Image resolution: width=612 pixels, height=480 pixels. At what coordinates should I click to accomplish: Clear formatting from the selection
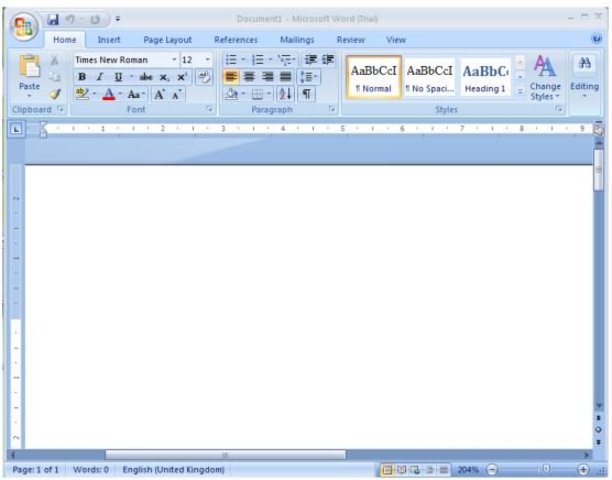[204, 77]
